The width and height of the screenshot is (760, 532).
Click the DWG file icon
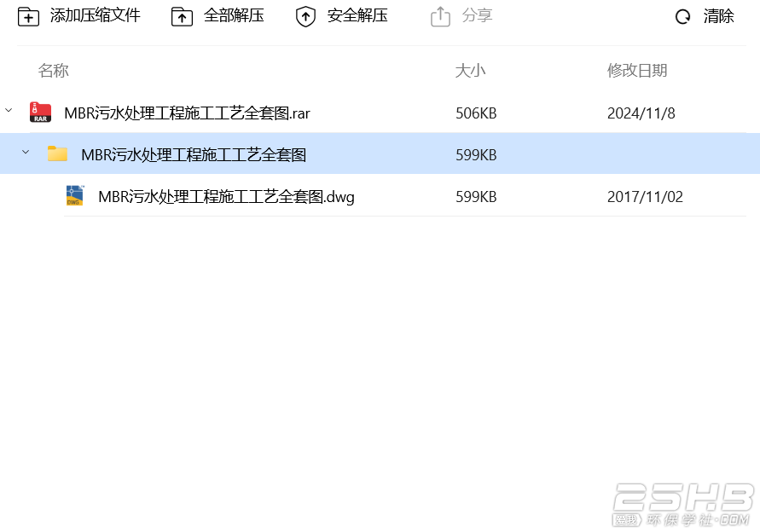(x=75, y=195)
